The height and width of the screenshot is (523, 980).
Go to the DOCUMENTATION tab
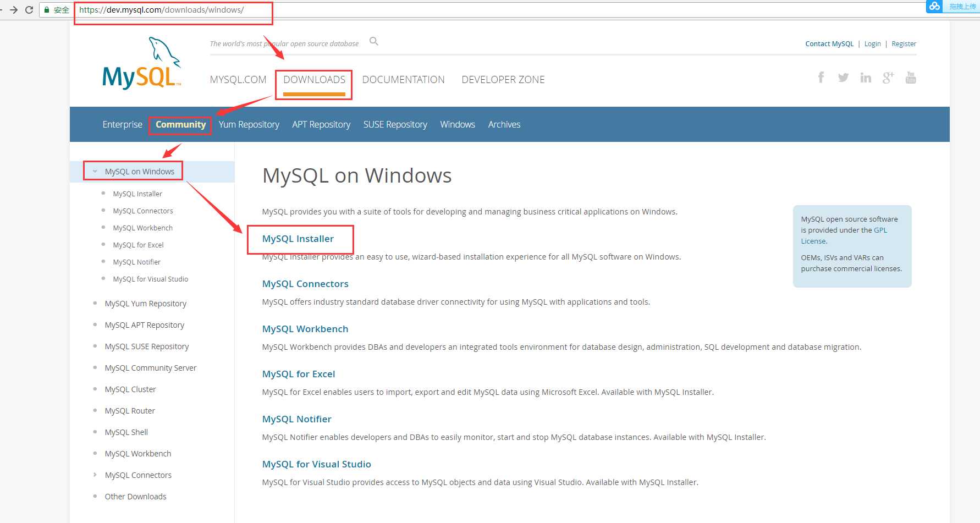pos(404,80)
